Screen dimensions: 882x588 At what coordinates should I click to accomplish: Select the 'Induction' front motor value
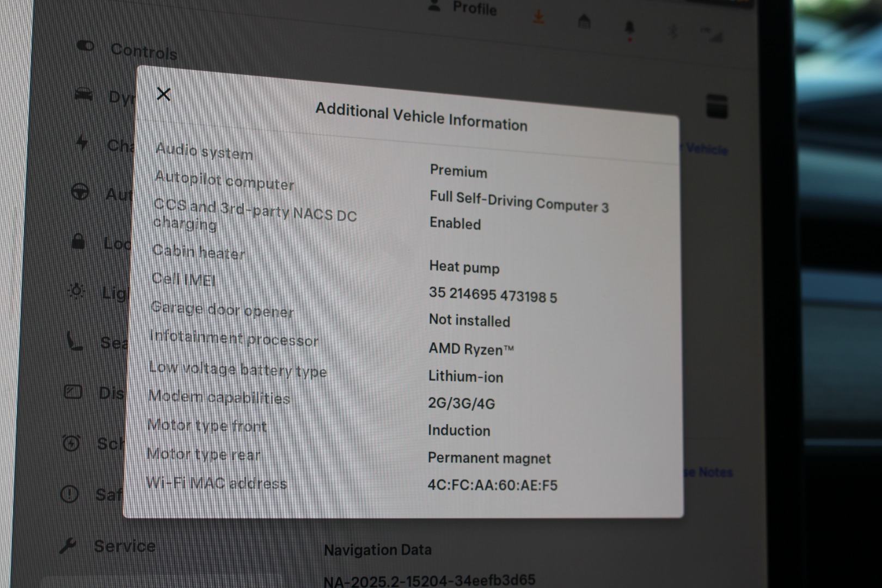(459, 430)
